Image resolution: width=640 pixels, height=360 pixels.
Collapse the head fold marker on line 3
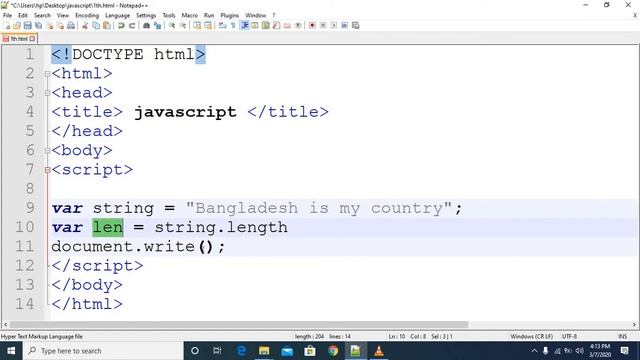[x=47, y=93]
